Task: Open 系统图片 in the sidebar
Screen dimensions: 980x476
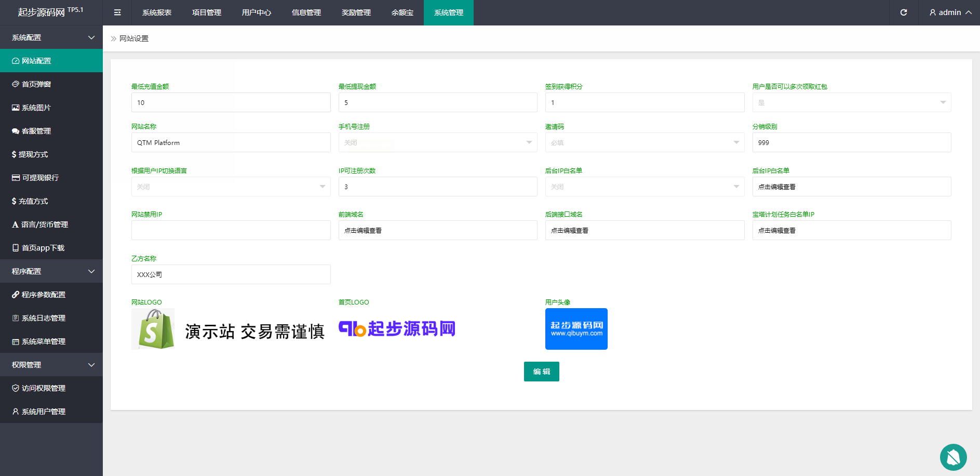Action: point(36,108)
